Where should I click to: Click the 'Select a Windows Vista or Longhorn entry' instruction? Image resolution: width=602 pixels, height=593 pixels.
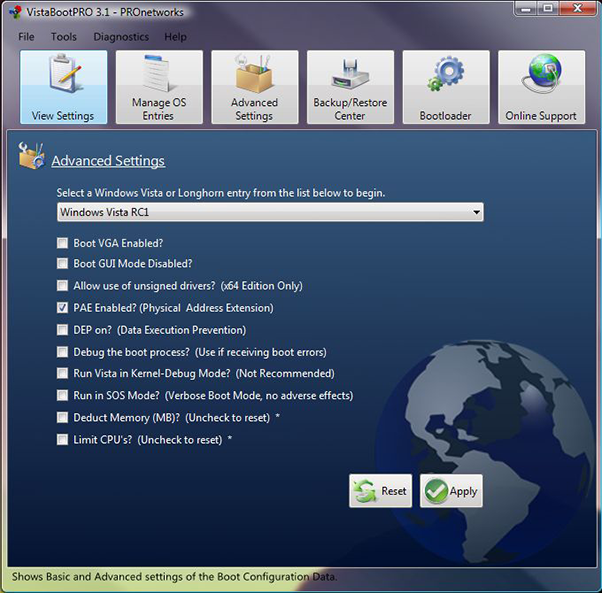[221, 193]
